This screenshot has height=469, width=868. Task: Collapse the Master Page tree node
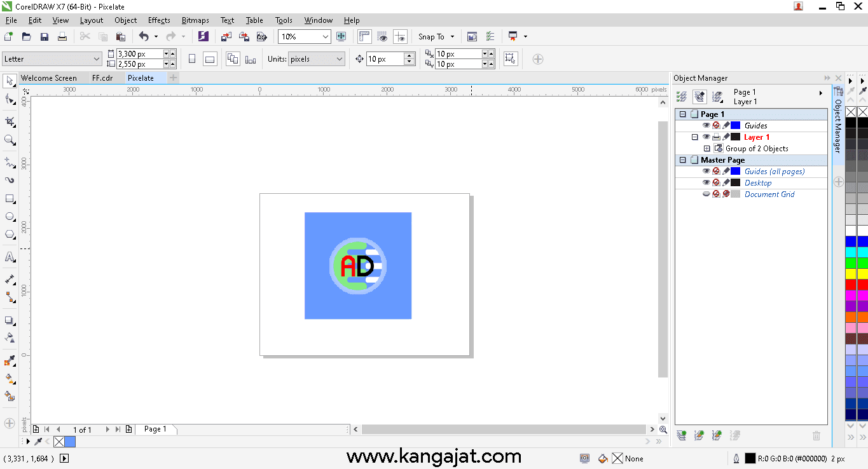683,160
